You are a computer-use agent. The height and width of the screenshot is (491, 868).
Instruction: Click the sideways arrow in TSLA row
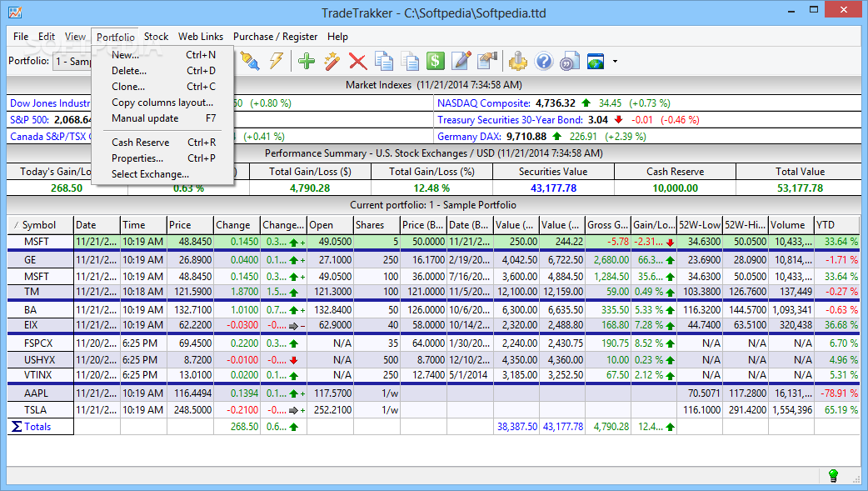[294, 411]
